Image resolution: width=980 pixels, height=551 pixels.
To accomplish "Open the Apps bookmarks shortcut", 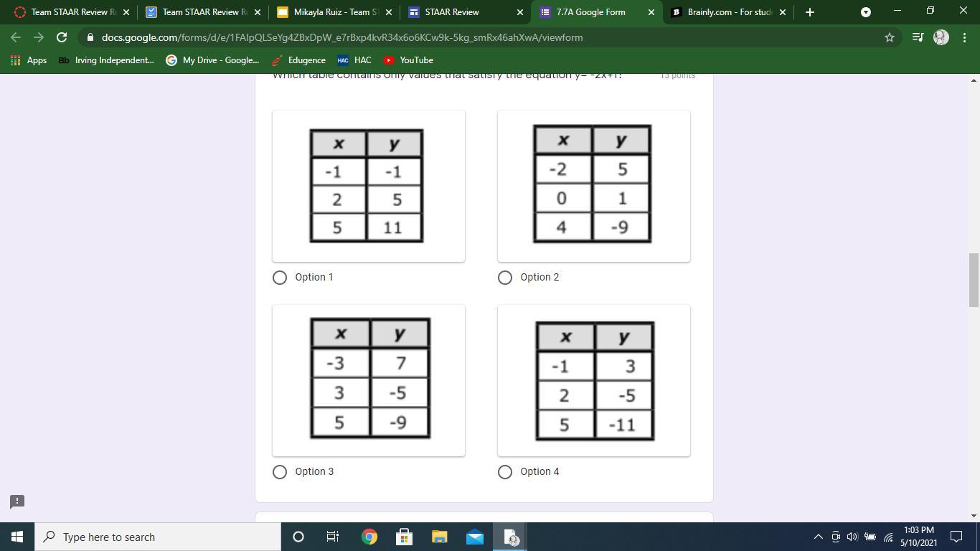I will [x=29, y=60].
